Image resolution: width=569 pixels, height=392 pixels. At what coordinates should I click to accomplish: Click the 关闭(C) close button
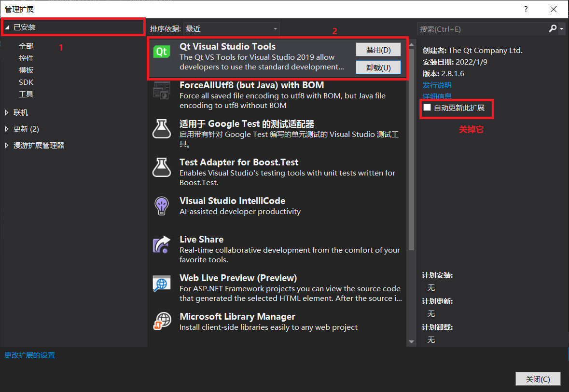pyautogui.click(x=538, y=379)
